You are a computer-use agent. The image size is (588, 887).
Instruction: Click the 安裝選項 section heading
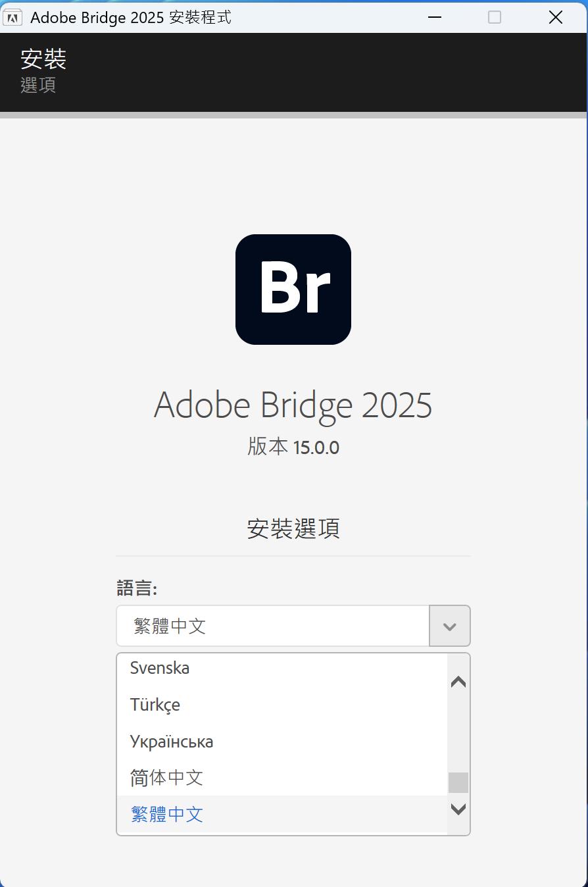click(x=293, y=529)
